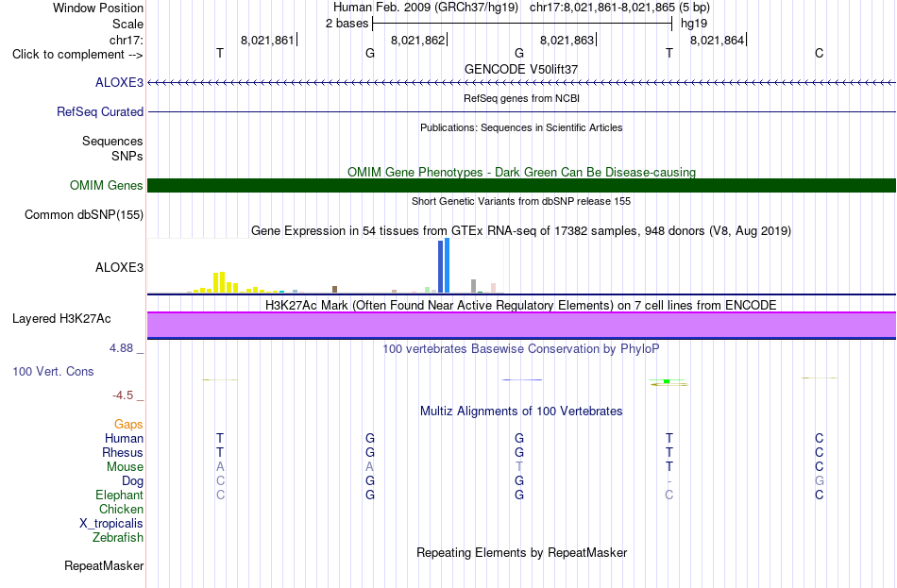Click '100 vertebrates Basewise Conservation by PhyloP' title

tap(521, 349)
